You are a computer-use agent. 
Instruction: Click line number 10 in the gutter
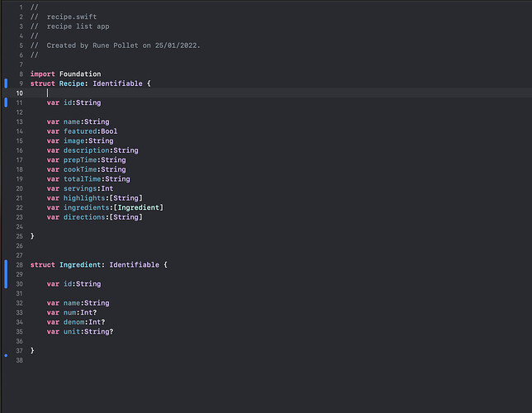(x=19, y=93)
